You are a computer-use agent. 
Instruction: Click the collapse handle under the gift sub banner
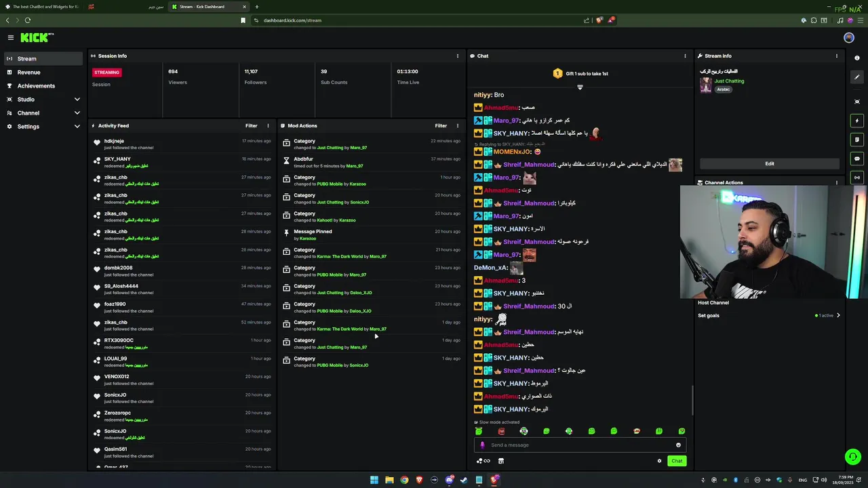(x=580, y=87)
